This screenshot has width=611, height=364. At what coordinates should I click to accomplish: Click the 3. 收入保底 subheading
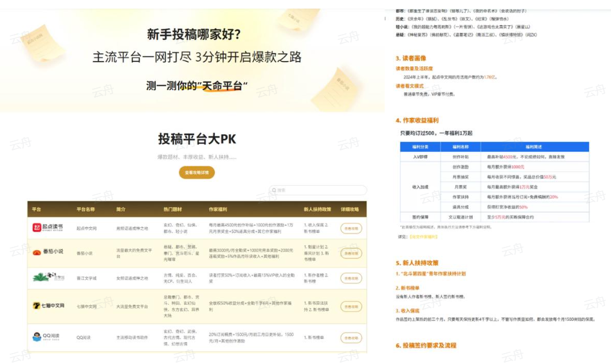408,311
